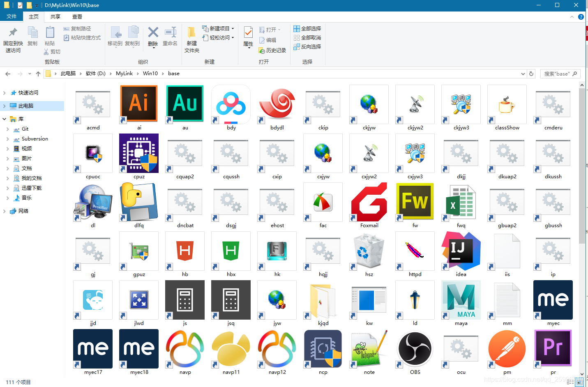
Task: Click the 复制路径 button
Action: point(77,28)
